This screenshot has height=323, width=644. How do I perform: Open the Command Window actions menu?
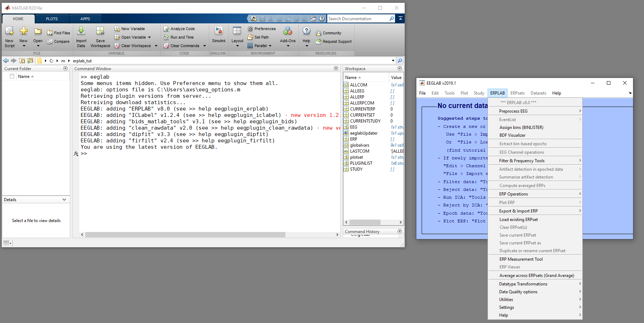pos(336,68)
